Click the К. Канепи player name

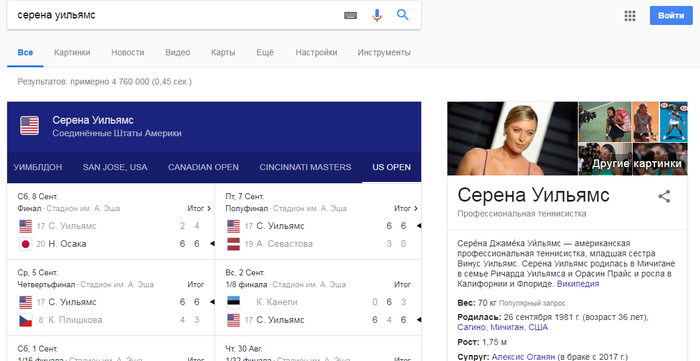click(x=277, y=302)
